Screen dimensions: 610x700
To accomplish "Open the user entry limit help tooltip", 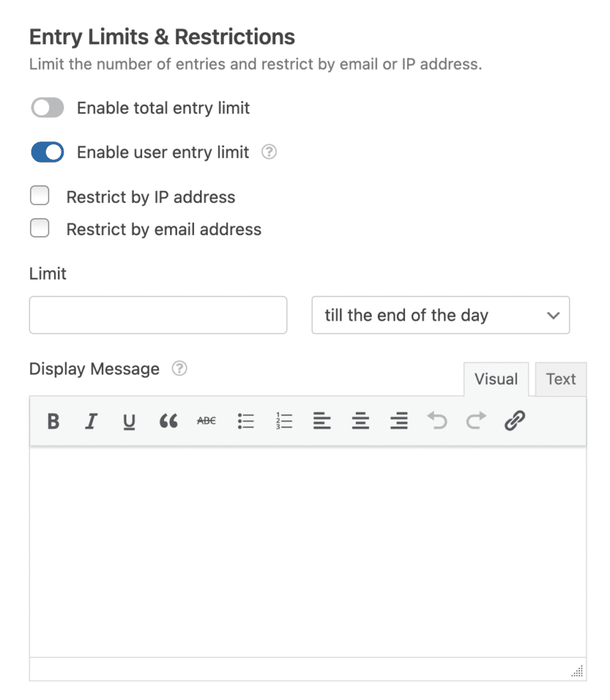I will click(268, 152).
